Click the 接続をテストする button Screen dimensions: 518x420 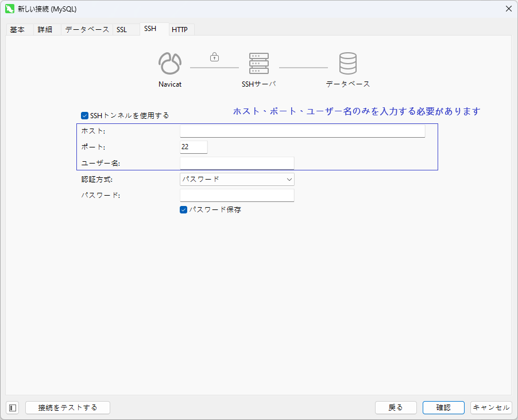[68, 408]
